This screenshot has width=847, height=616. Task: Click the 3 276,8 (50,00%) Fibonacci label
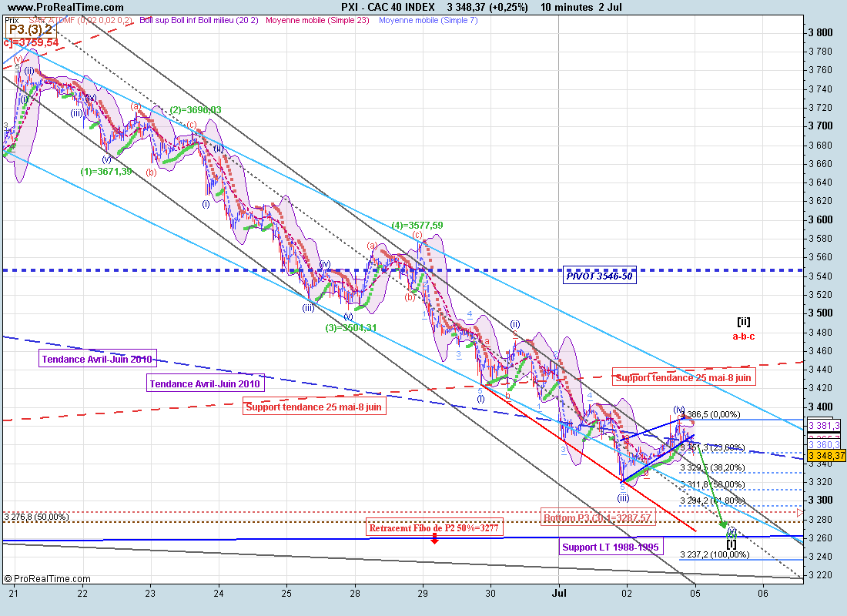[37, 517]
